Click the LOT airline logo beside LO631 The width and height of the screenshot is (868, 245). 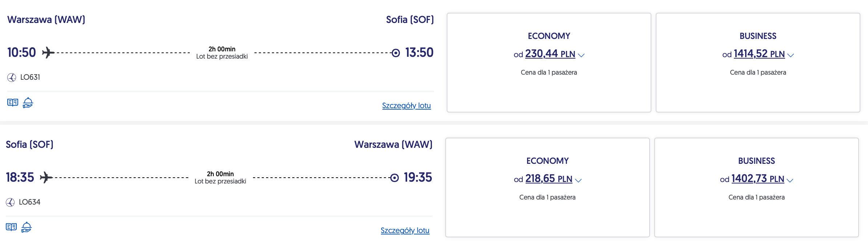pyautogui.click(x=12, y=78)
